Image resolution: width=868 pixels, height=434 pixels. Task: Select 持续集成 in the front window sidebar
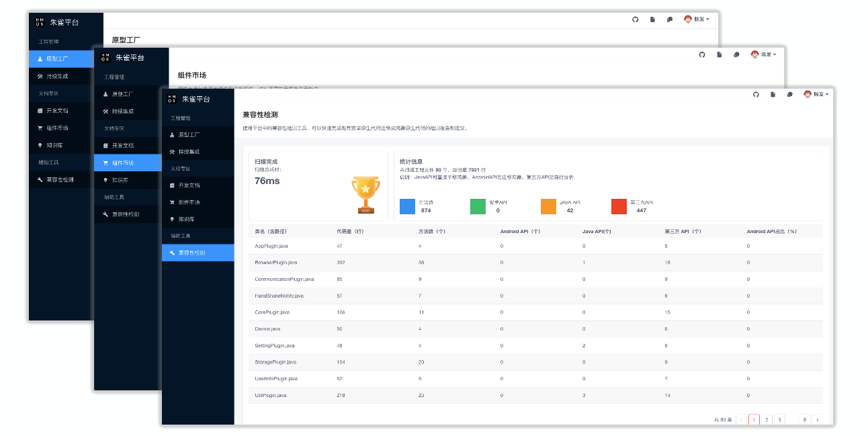pos(189,151)
